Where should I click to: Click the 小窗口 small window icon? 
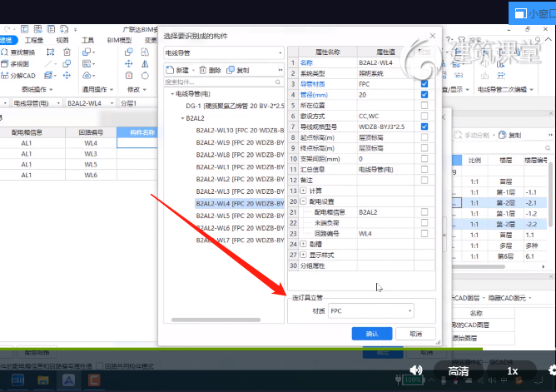coord(520,14)
